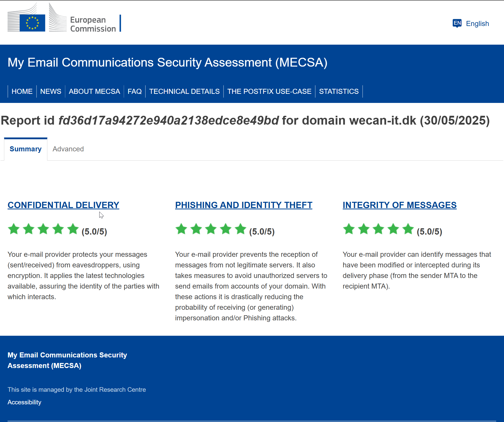Open the English language selector
504x422 pixels.
(x=477, y=23)
